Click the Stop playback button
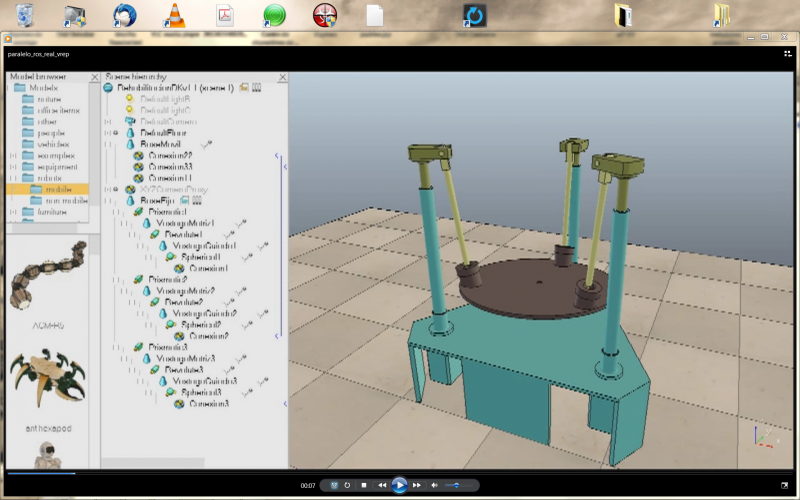800x500 pixels. point(364,485)
